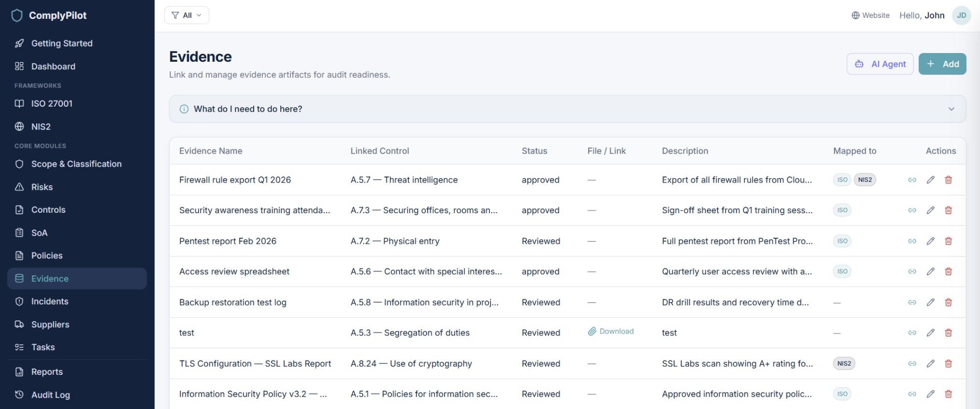Edit the Backup restoration test log entry
Viewport: 980px width, 409px height.
pos(930,302)
